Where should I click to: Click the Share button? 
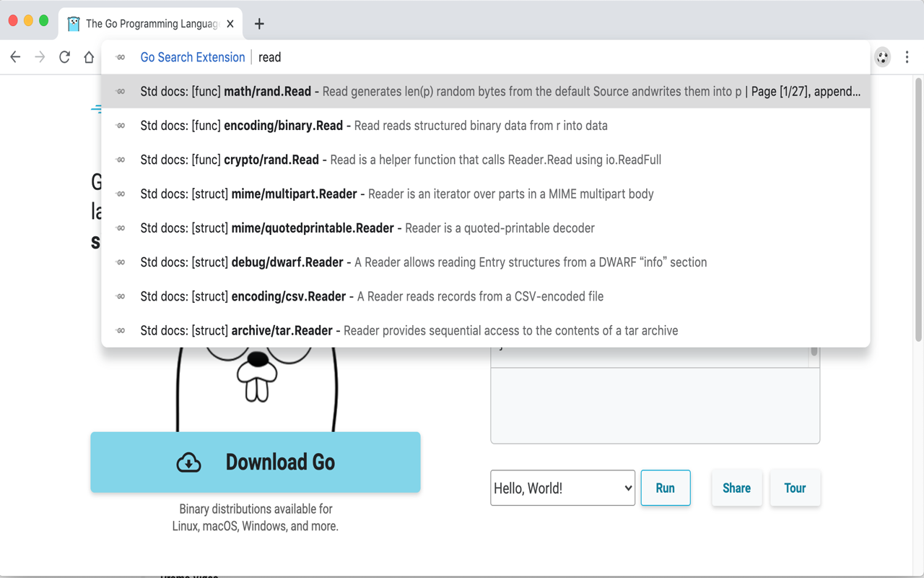pyautogui.click(x=736, y=488)
